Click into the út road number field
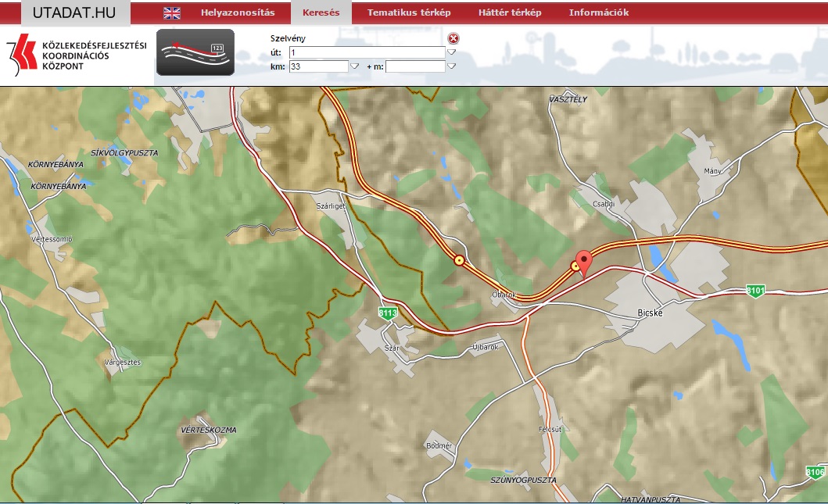The width and height of the screenshot is (828, 504). coord(366,52)
